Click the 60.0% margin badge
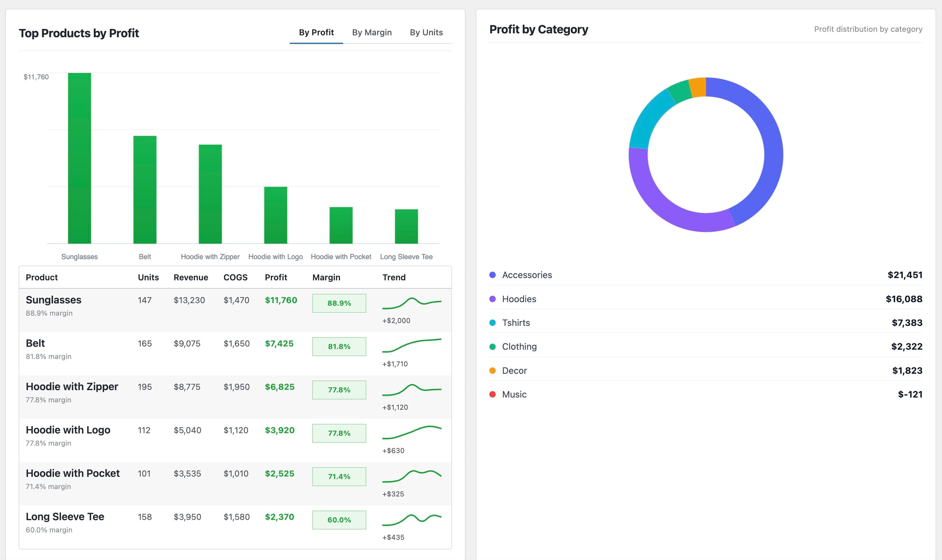Image resolution: width=942 pixels, height=560 pixels. [339, 520]
